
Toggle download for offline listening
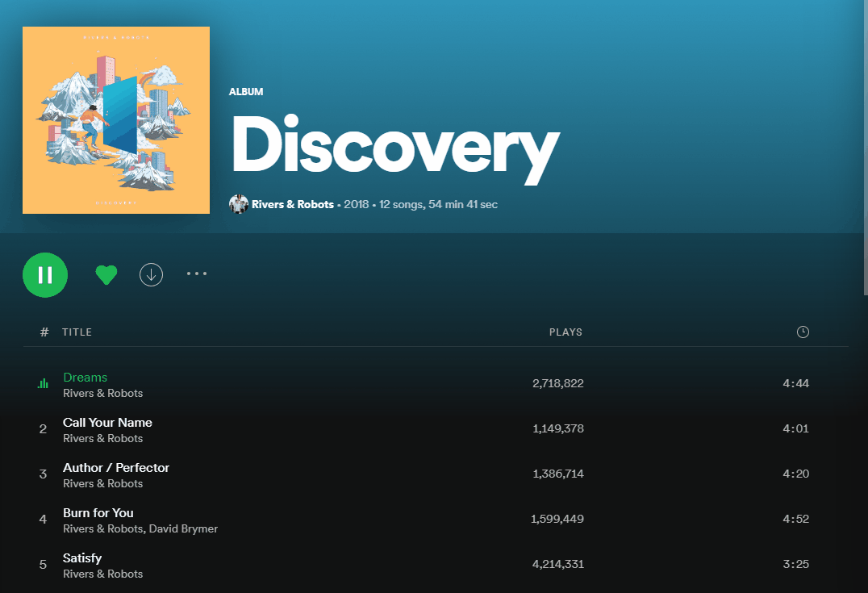pyautogui.click(x=151, y=274)
